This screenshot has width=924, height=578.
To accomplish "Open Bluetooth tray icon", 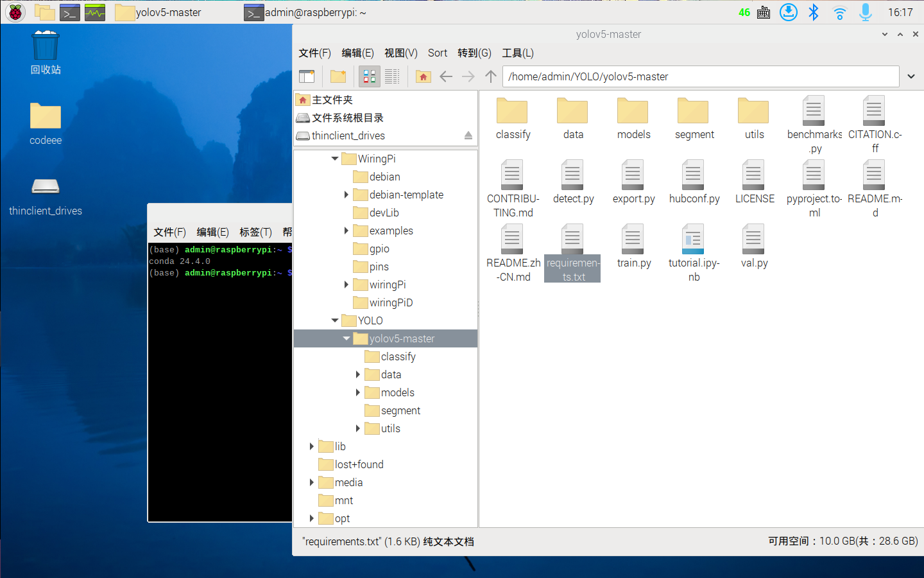I will 814,12.
